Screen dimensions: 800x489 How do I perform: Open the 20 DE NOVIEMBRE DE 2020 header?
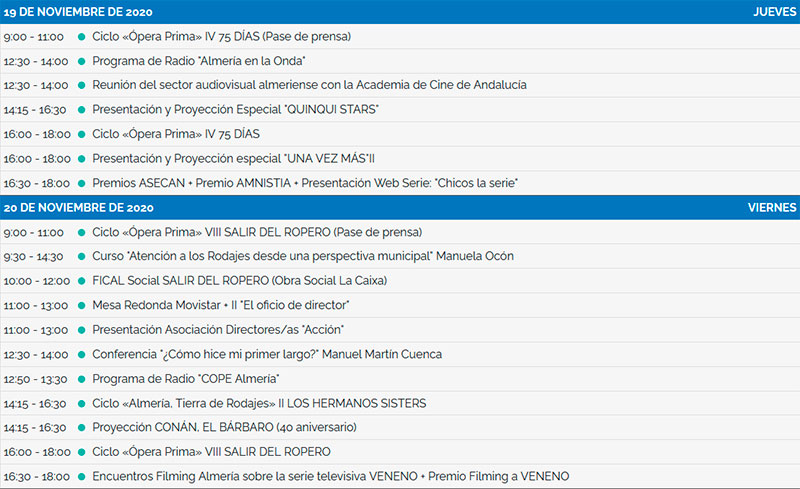click(79, 208)
